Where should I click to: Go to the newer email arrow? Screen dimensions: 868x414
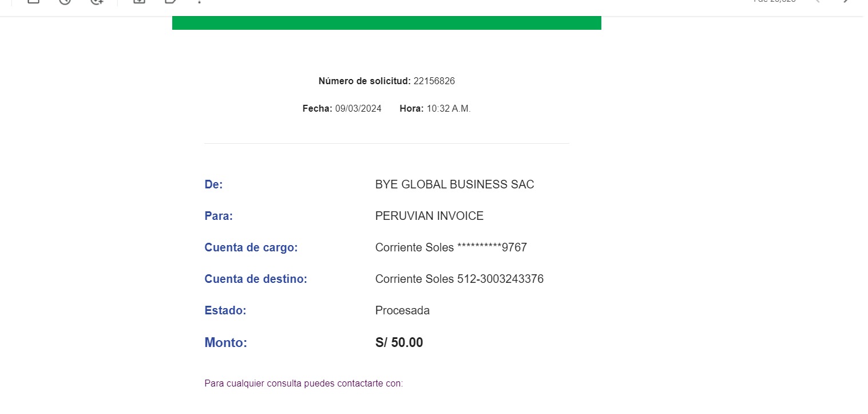(817, 2)
